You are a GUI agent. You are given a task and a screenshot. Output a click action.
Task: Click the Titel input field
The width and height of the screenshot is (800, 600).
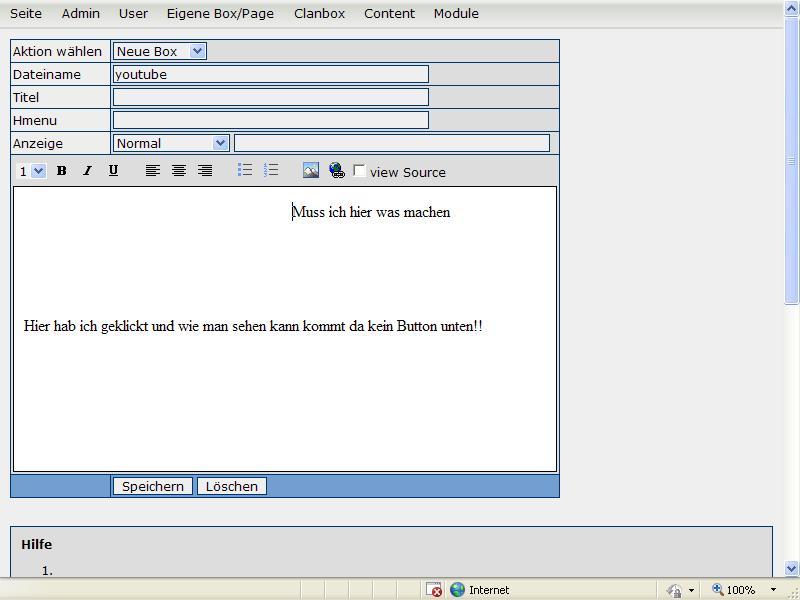[270, 97]
